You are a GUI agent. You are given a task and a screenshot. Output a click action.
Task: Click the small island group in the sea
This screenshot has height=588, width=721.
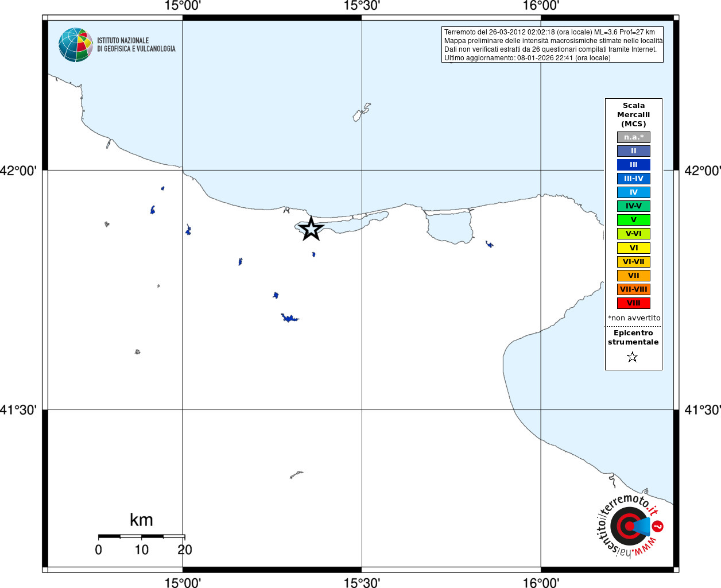pos(362,111)
